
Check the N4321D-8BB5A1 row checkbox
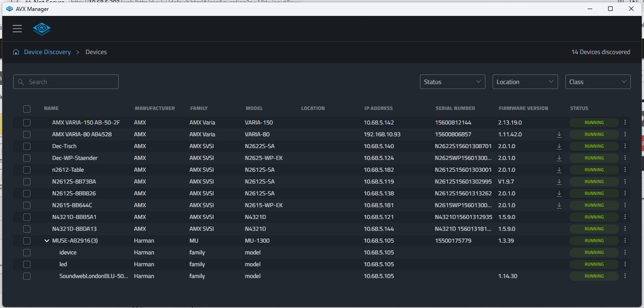click(27, 217)
